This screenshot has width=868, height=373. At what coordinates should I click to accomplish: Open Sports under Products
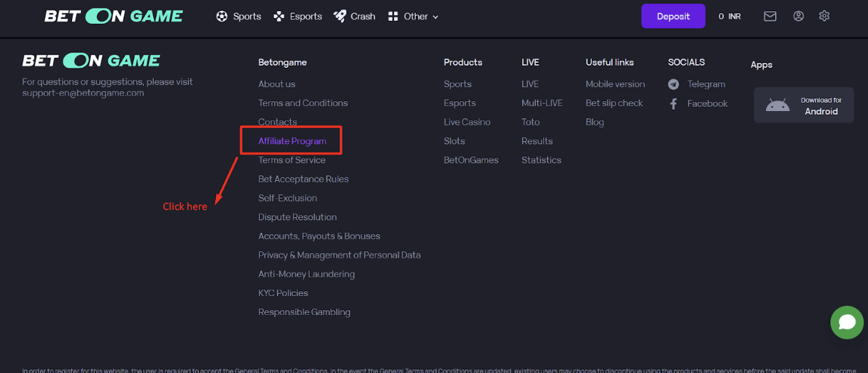click(458, 84)
